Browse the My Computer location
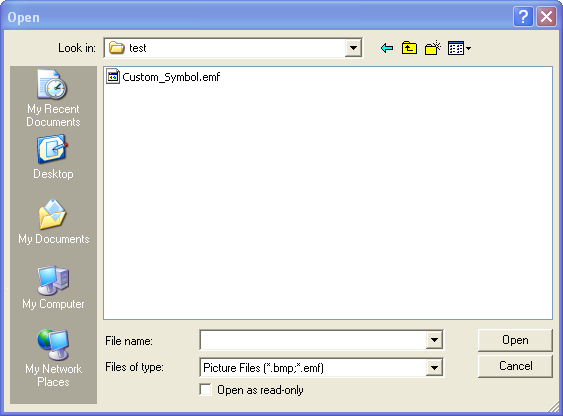Screen dimensions: 563x416 pyautogui.click(x=53, y=287)
